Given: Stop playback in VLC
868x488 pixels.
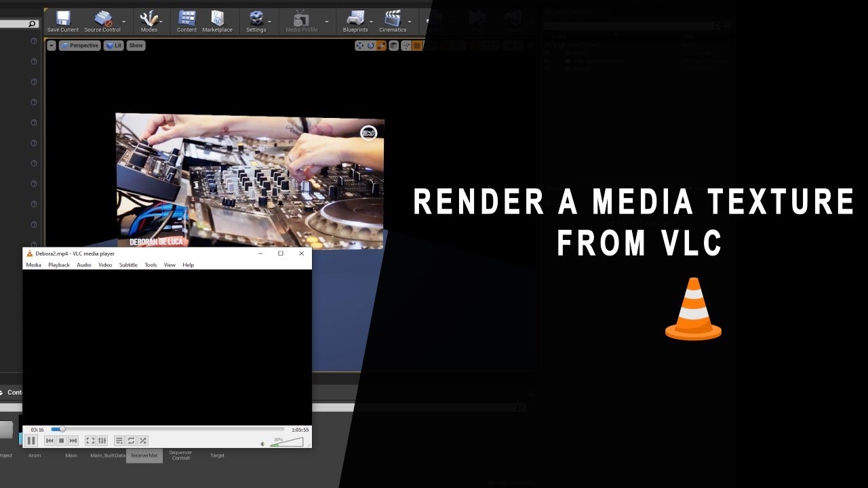Looking at the screenshot, I should (61, 441).
